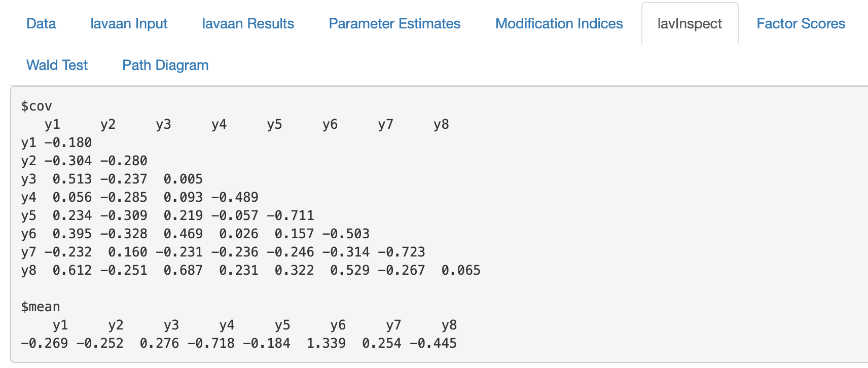
Task: Open the lavaan Results tab
Action: (x=248, y=24)
